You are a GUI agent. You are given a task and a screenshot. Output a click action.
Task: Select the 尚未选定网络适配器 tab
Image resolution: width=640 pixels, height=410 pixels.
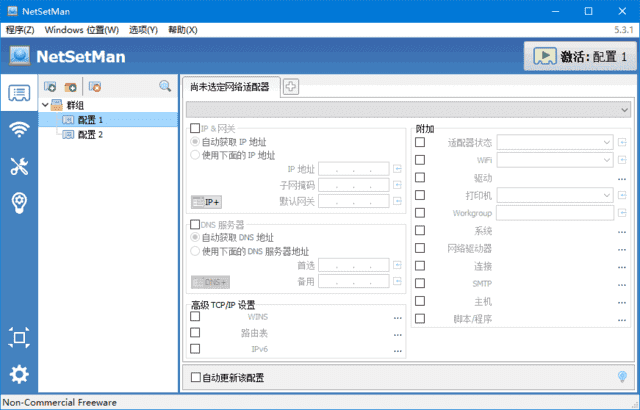231,86
